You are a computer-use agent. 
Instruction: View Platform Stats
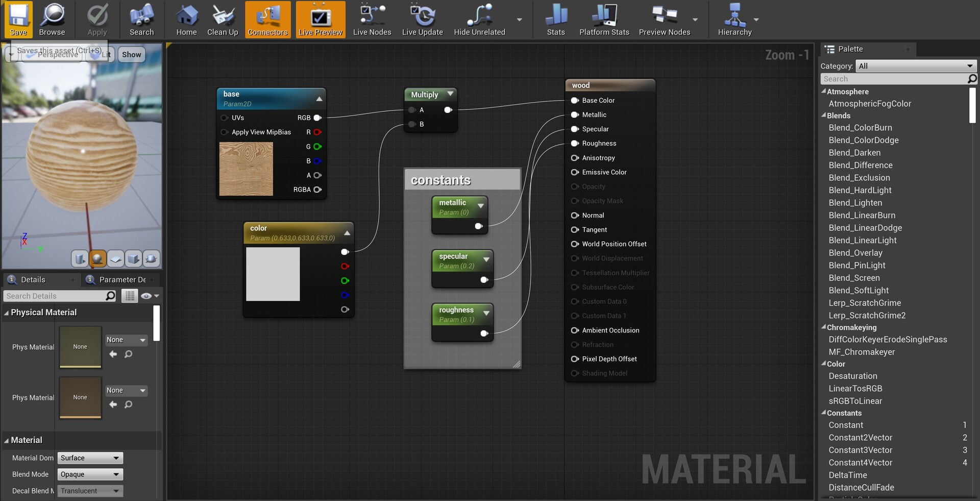click(x=604, y=19)
